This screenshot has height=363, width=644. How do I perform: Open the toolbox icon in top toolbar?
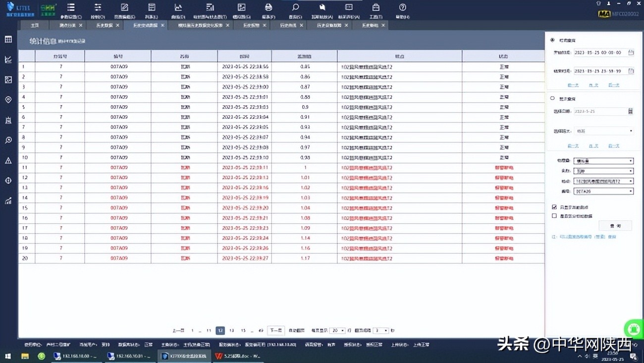point(376,8)
